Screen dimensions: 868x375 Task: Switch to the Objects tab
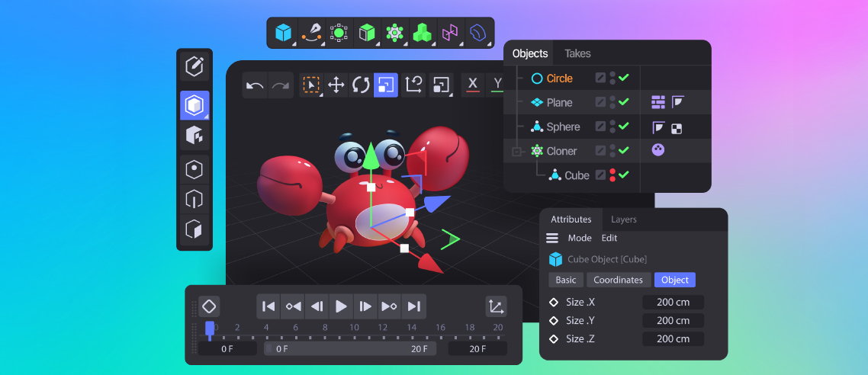pyautogui.click(x=530, y=53)
